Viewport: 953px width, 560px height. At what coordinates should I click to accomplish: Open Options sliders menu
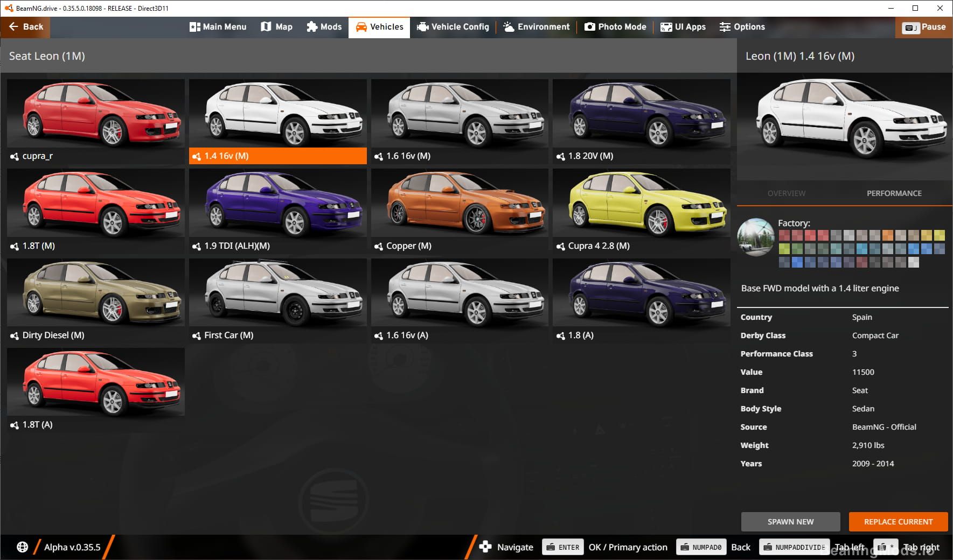coord(742,27)
